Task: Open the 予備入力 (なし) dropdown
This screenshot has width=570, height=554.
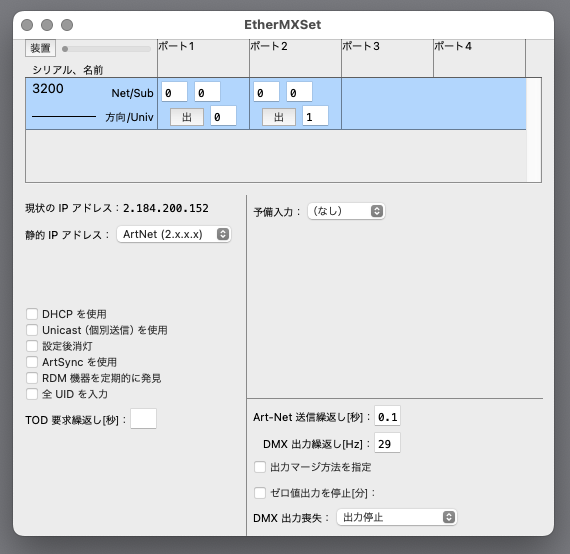Action: point(346,211)
